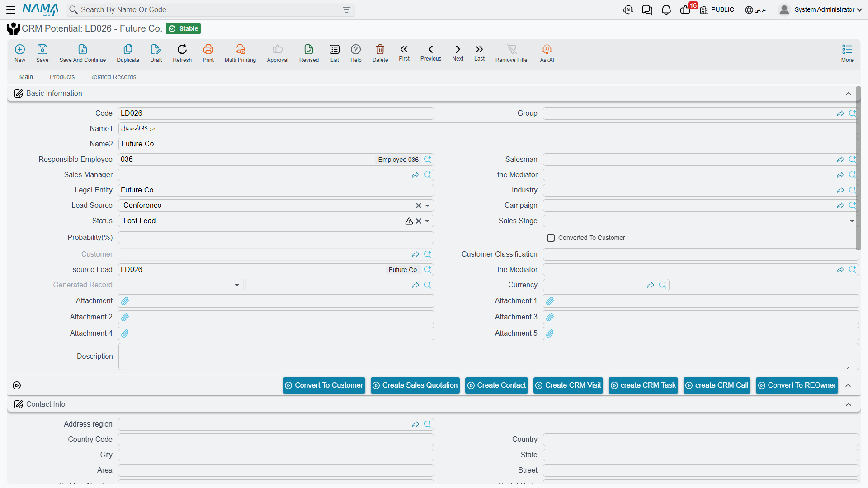868x488 pixels.
Task: Collapse the Contact Info section
Action: coord(849,404)
